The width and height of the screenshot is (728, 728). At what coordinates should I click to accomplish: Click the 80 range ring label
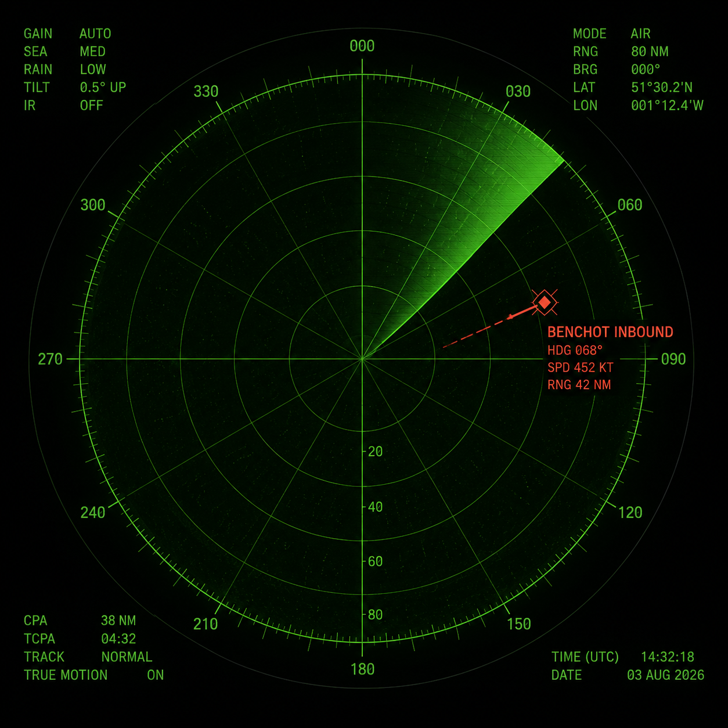[376, 615]
